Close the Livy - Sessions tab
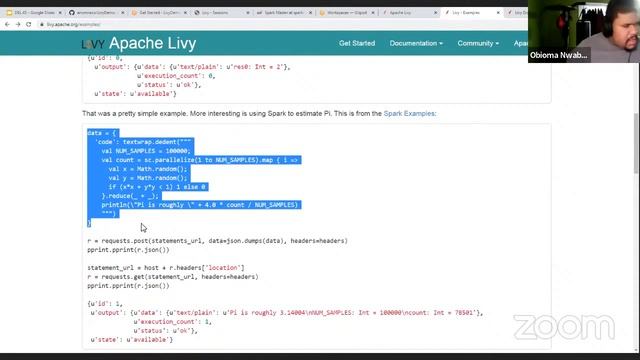The width and height of the screenshot is (640, 360). click(x=248, y=13)
